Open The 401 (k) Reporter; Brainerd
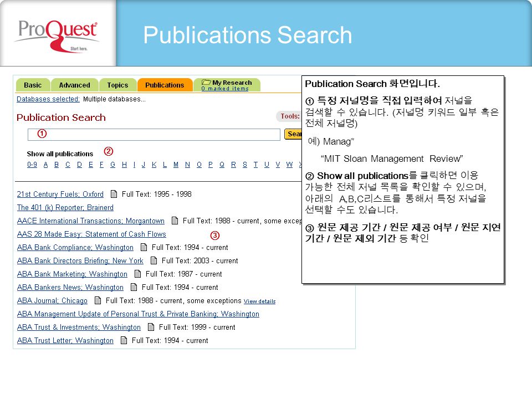 click(65, 207)
